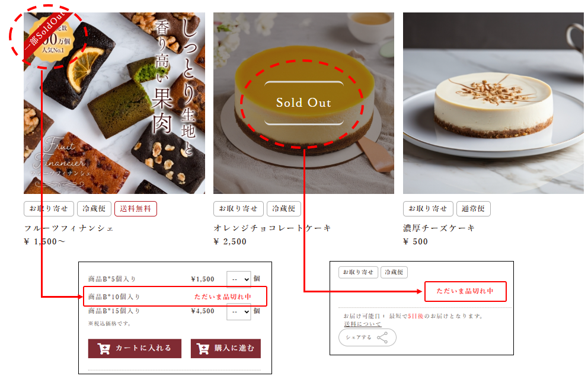Screen dimensions: 588x379
Task: Select 通常便 tag under 濃厚チーズケーキ
Action: point(473,209)
